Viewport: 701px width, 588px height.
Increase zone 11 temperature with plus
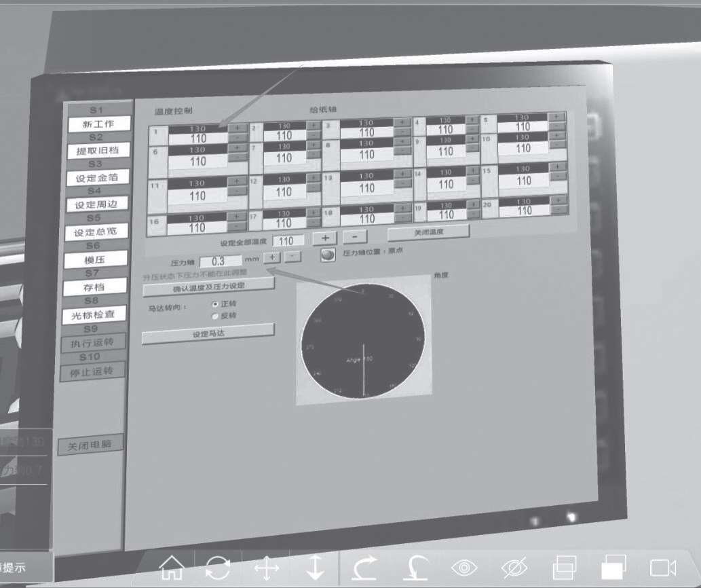point(237,181)
